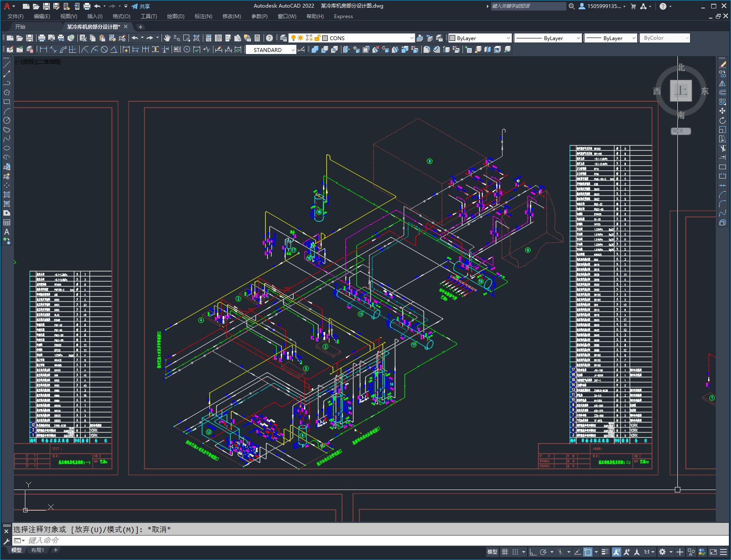Open the status bar Customization menu icon
731x560 pixels.
723,552
